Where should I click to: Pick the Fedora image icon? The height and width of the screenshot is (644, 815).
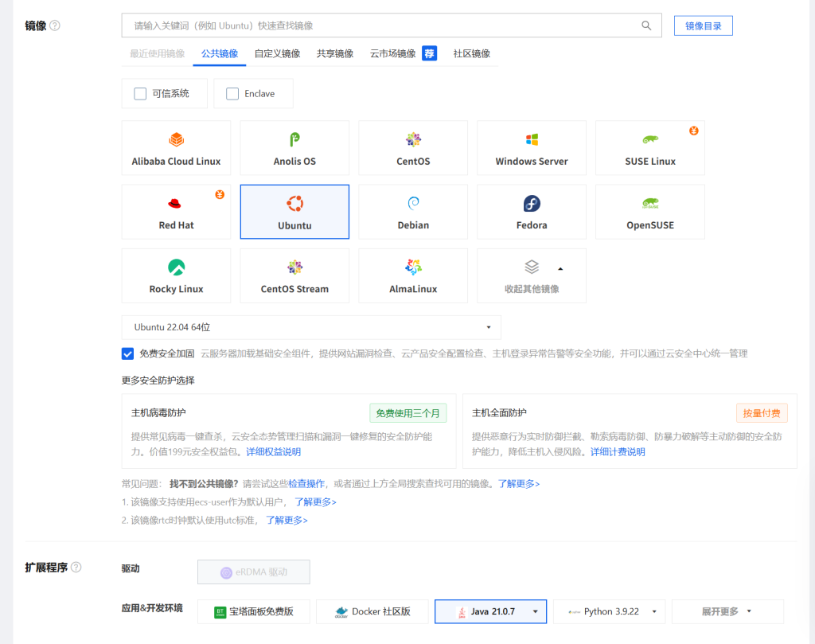coord(532,204)
